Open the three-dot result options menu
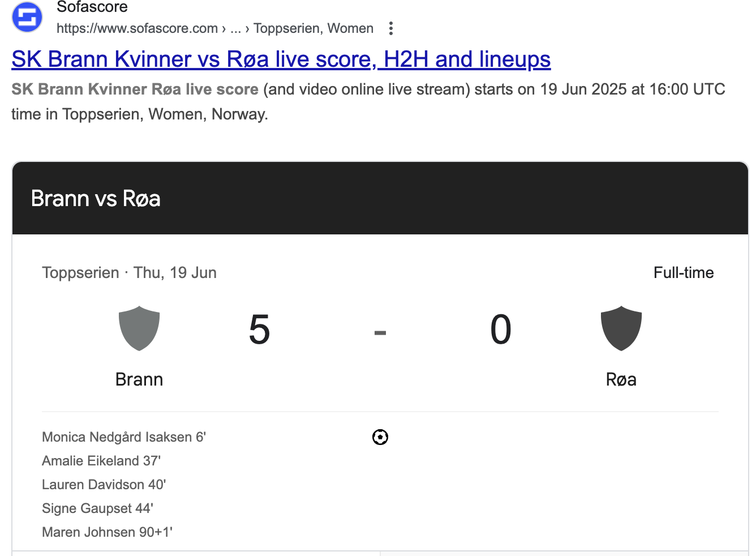Screen dimensions: 756x556 pyautogui.click(x=391, y=28)
